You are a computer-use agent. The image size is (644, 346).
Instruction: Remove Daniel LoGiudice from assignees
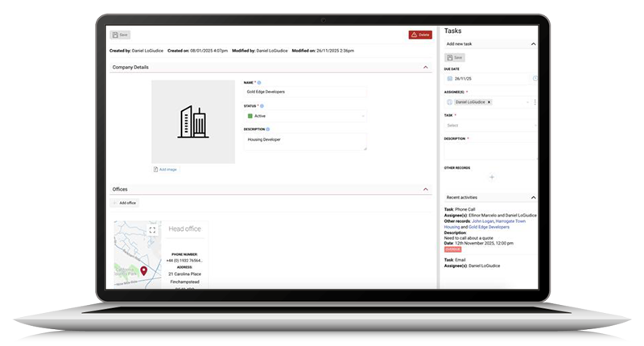click(x=489, y=102)
